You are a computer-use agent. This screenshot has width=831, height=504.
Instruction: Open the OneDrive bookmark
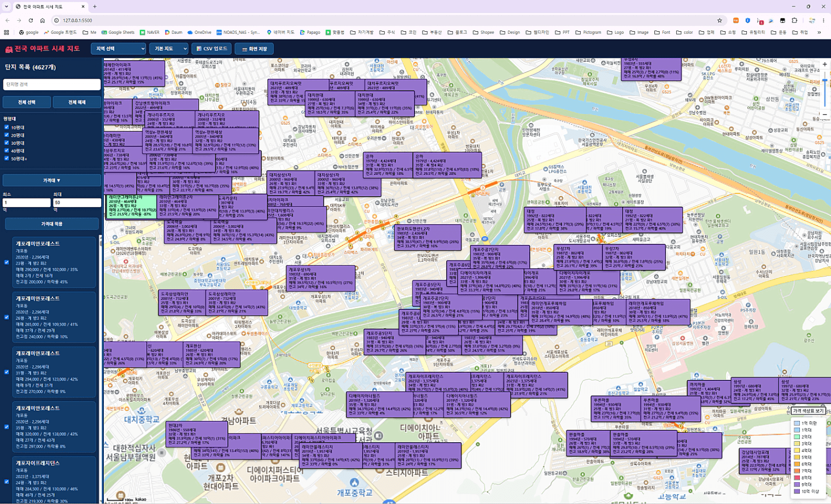(x=199, y=32)
